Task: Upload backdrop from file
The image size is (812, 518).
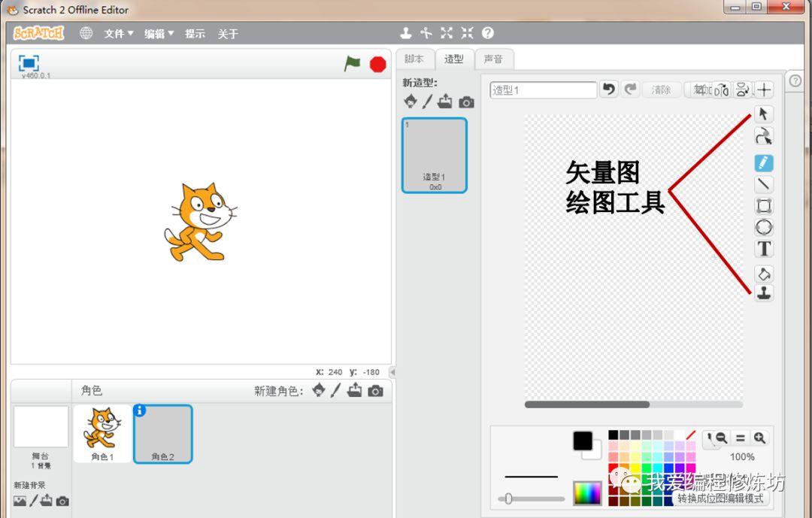Action: 47,501
